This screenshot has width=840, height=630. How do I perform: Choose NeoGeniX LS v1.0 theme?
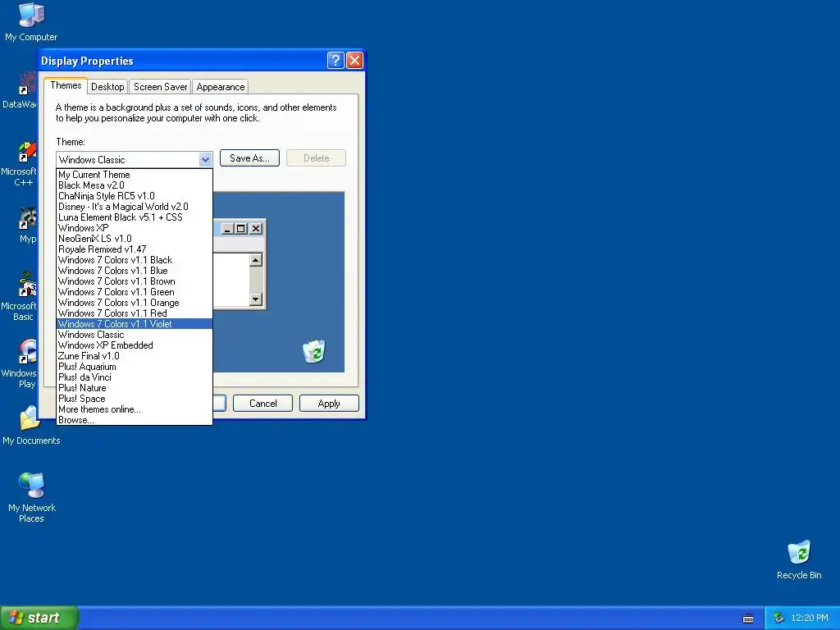pos(135,239)
